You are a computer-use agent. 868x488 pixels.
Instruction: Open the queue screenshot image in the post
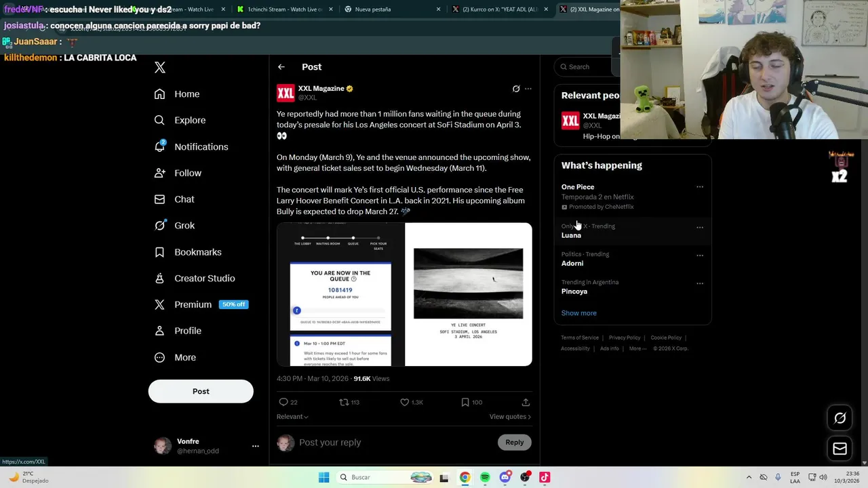340,294
